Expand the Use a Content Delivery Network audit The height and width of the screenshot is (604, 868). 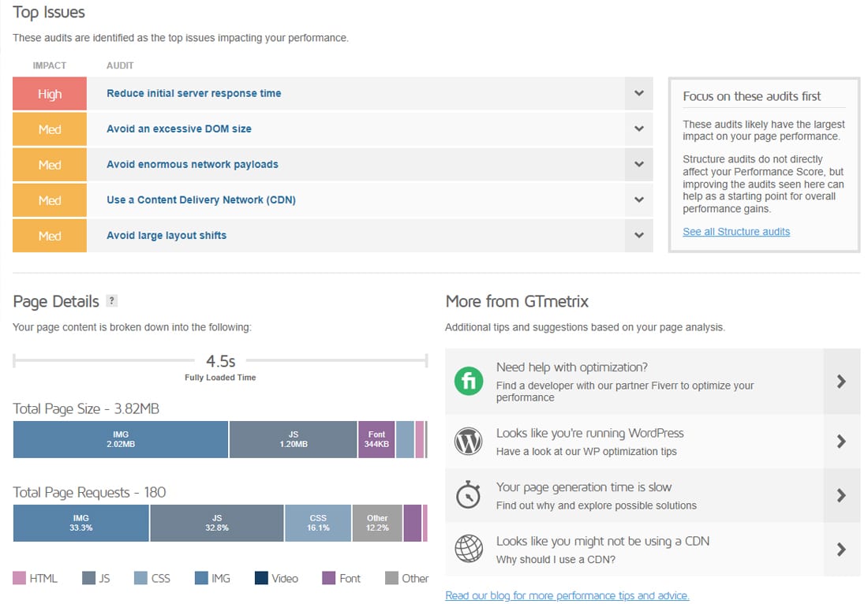tap(638, 199)
